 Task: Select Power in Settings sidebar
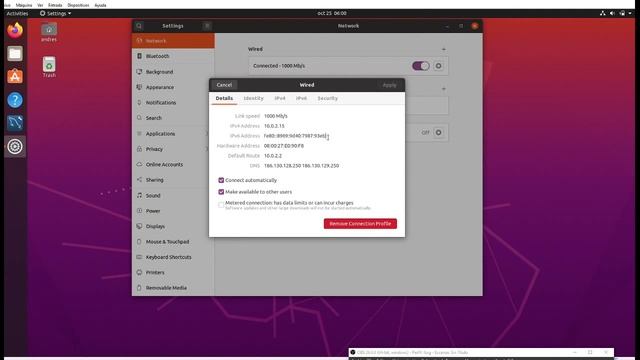173,211
